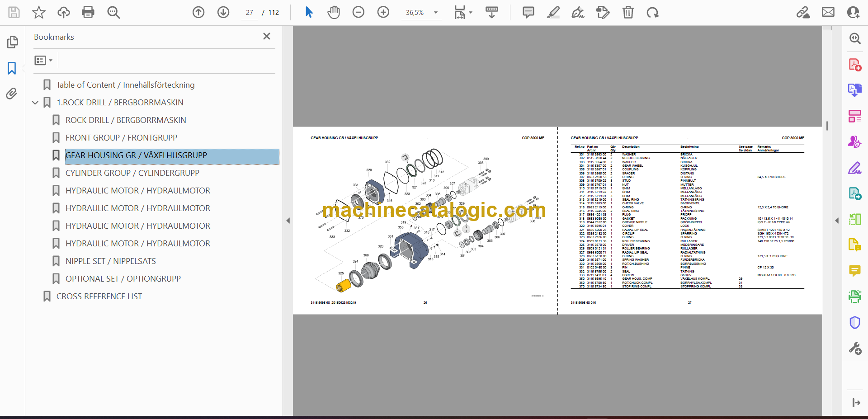Open the share with others icon
This screenshot has height=419, width=868.
(x=853, y=12)
